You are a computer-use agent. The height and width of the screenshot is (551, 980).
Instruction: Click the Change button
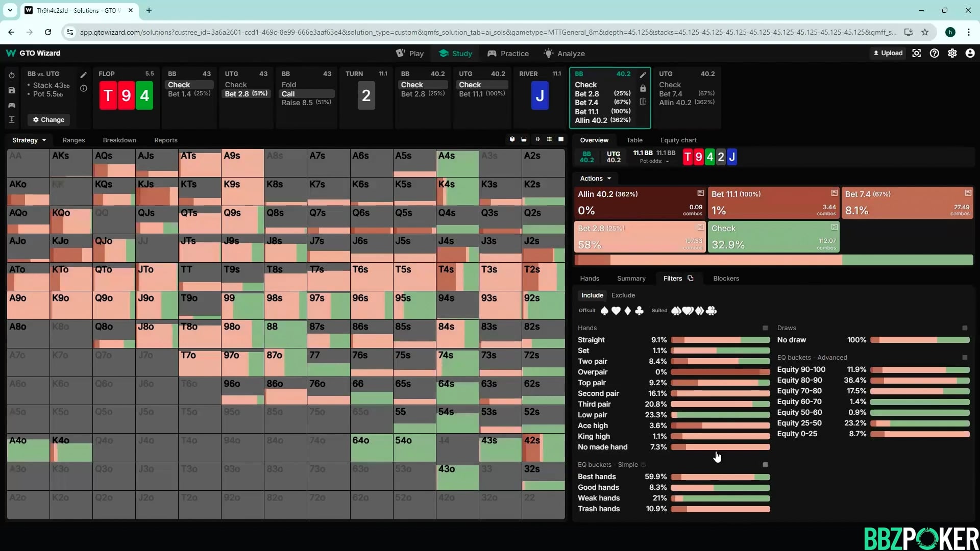click(x=48, y=119)
